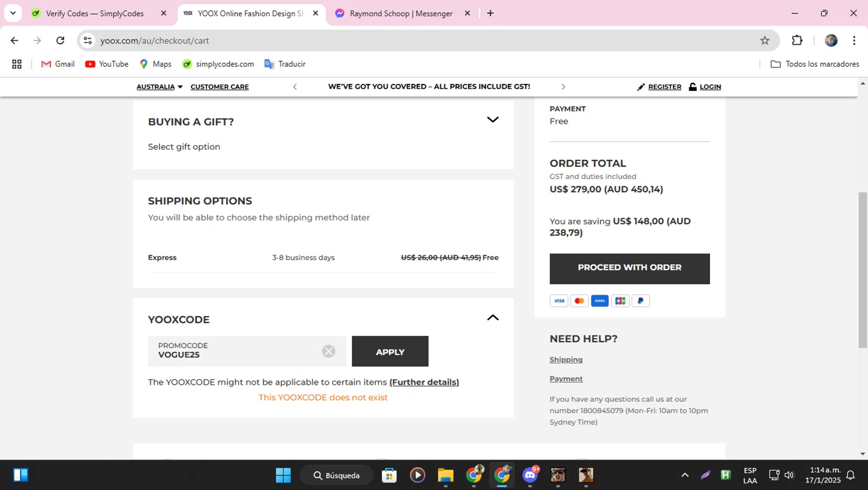Viewport: 868px width, 490px height.
Task: Click the page vertical scrollbar
Action: [x=863, y=270]
